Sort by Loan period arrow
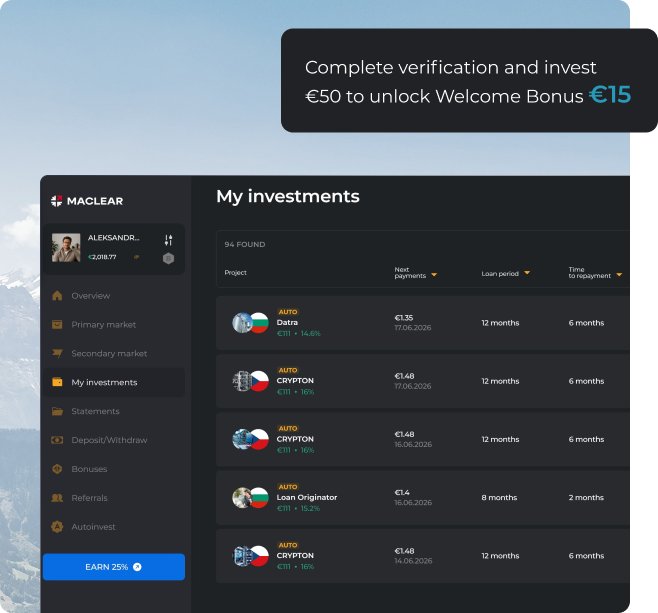Viewport: 658px width, 613px height. (x=527, y=273)
